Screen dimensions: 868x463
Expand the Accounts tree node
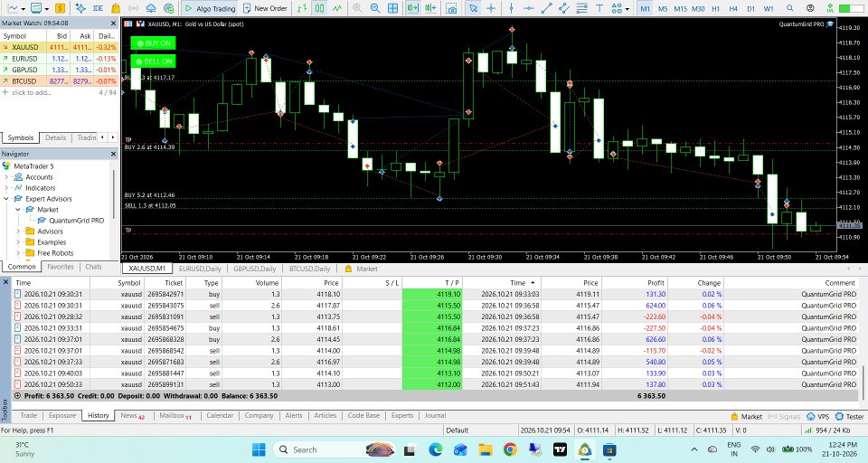pyautogui.click(x=6, y=177)
